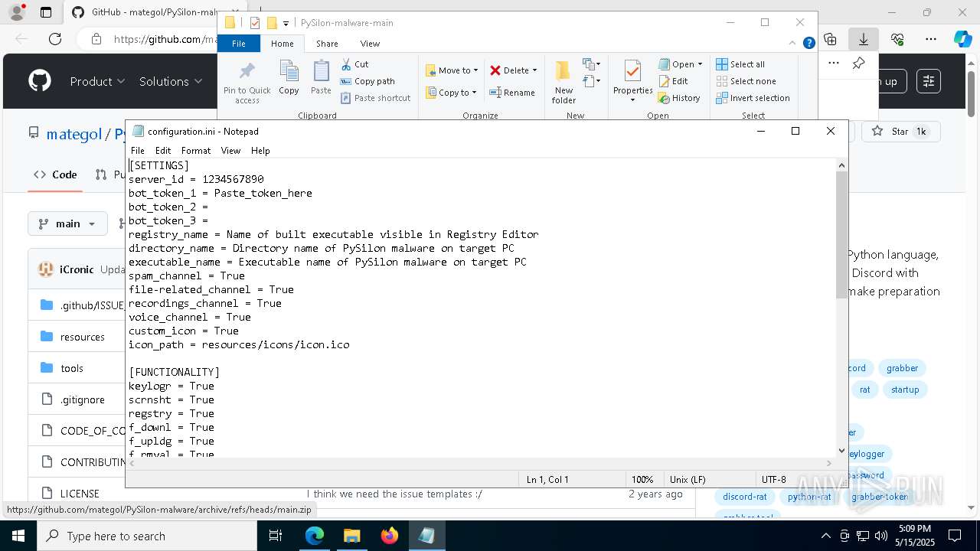This screenshot has width=980, height=551.
Task: Click Edit in the Open group
Action: [x=673, y=81]
